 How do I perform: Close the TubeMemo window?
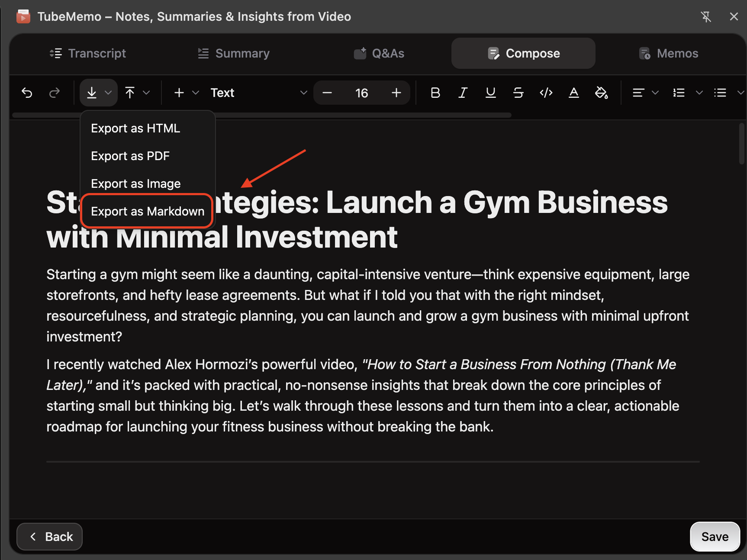(x=734, y=17)
